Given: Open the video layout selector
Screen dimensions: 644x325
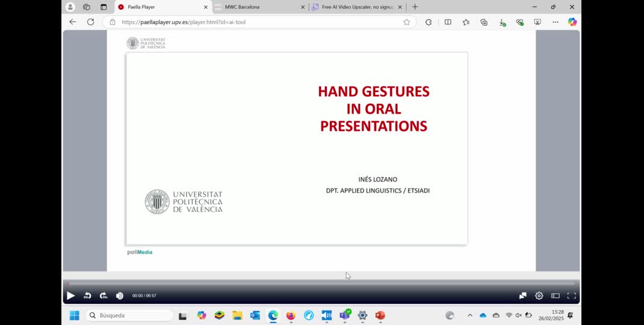Looking at the screenshot, I should 522,296.
